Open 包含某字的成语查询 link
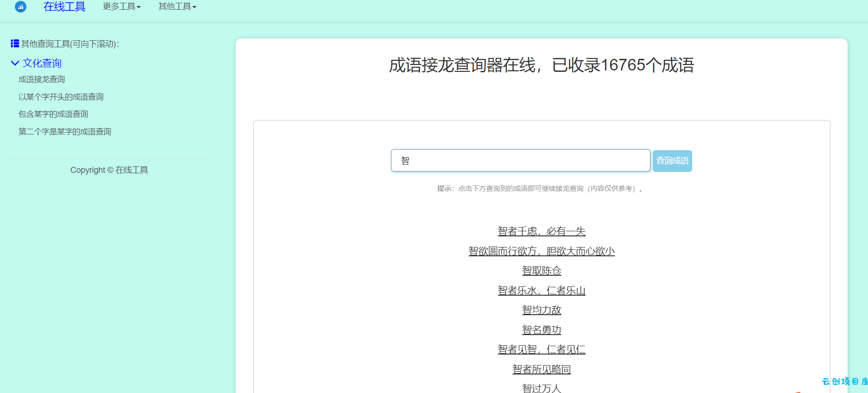868x393 pixels. pyautogui.click(x=53, y=114)
